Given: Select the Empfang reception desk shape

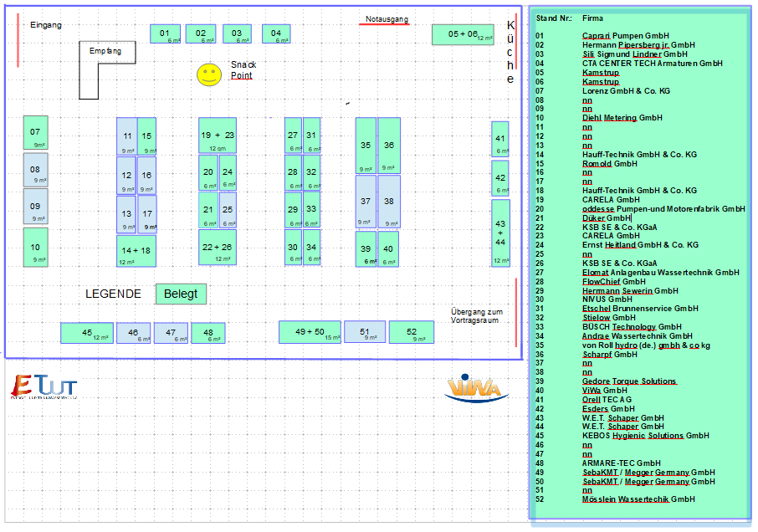Looking at the screenshot, I should tap(107, 70).
